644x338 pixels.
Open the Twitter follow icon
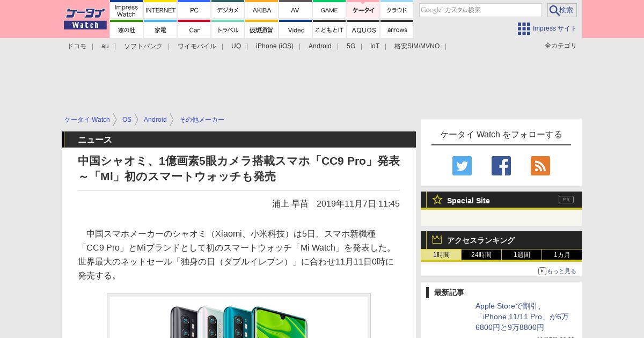[x=462, y=166]
